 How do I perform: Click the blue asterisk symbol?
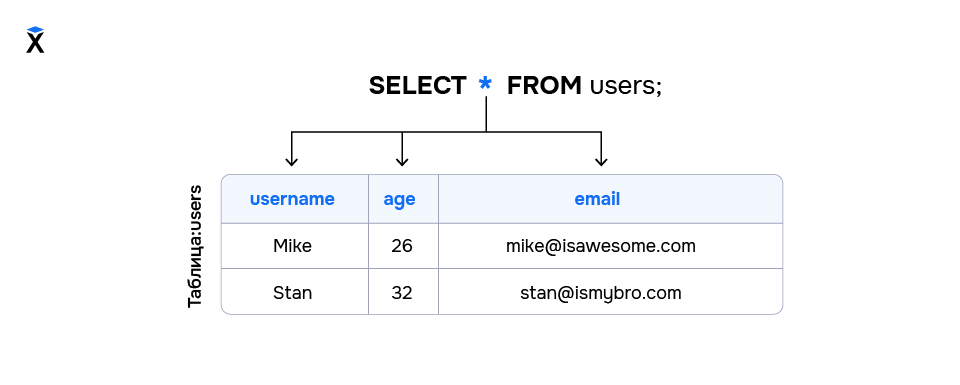485,83
